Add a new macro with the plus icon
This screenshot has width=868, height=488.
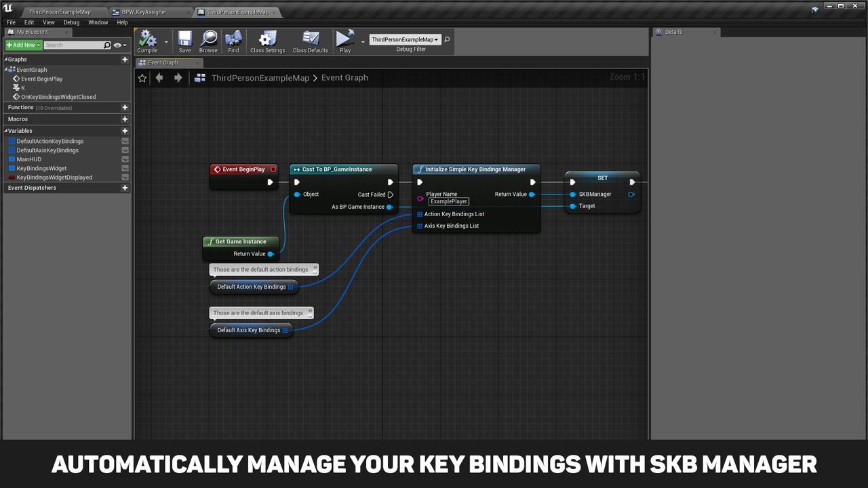click(x=125, y=119)
